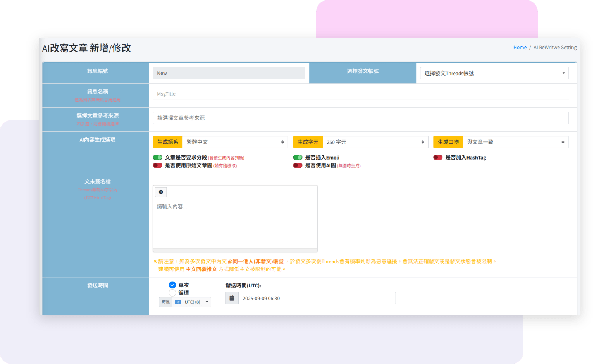The height and width of the screenshot is (364, 599).
Task: Click the calendar icon beside send time
Action: tap(232, 298)
